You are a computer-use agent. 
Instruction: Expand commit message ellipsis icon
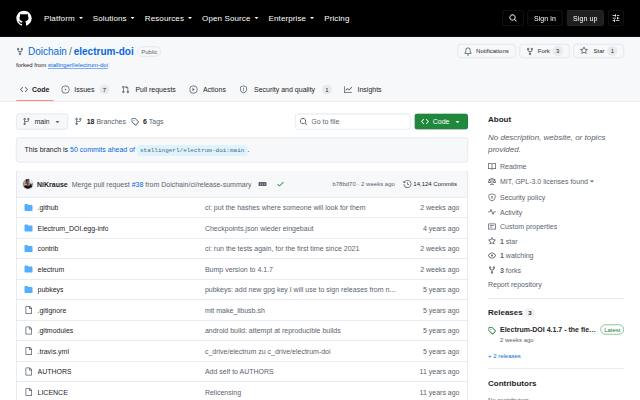(x=262, y=184)
